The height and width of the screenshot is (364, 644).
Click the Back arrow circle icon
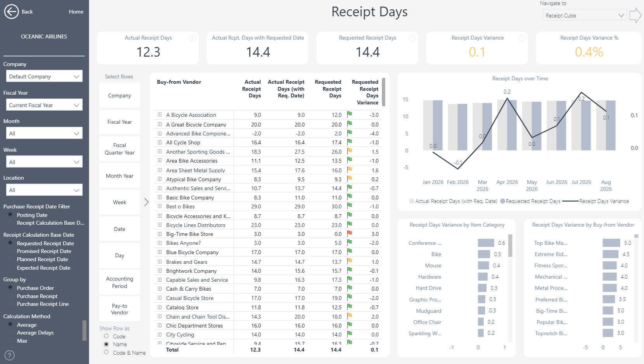coord(11,12)
